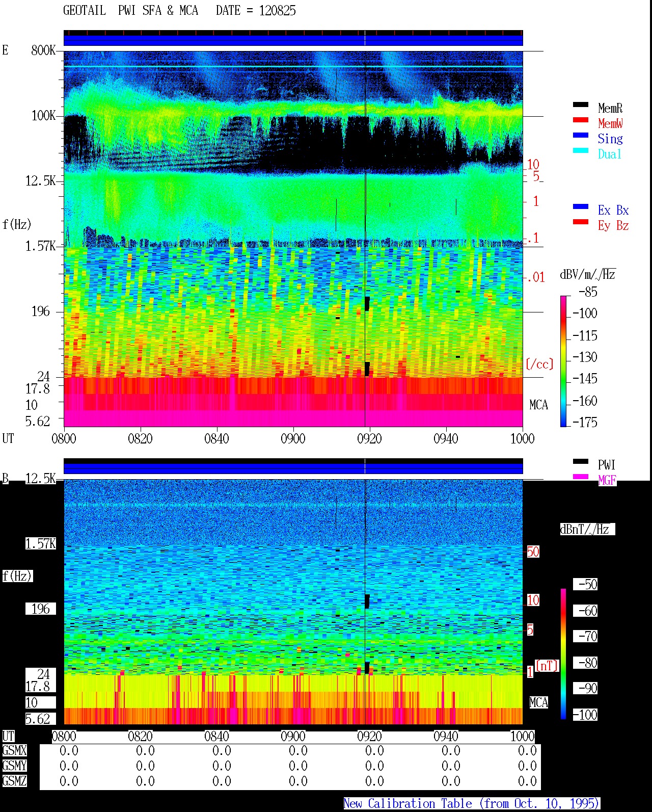
Task: Click the red [nT] magnetic field label
Action: 547,666
